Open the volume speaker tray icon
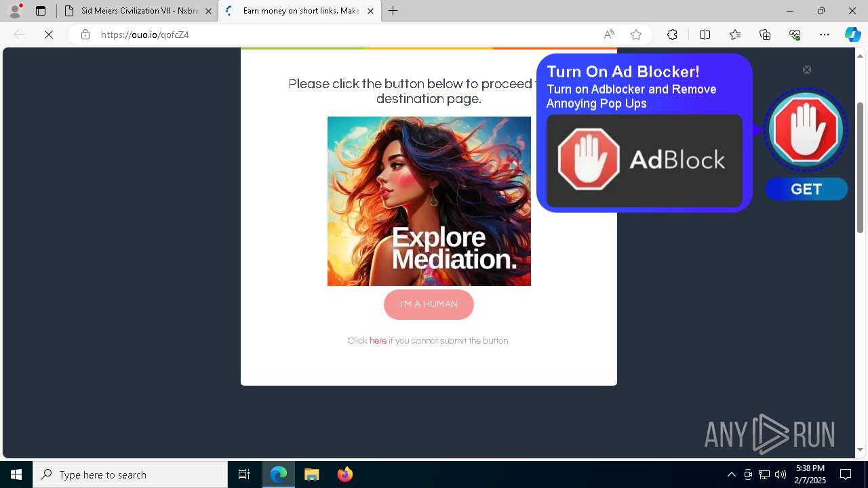 click(781, 474)
